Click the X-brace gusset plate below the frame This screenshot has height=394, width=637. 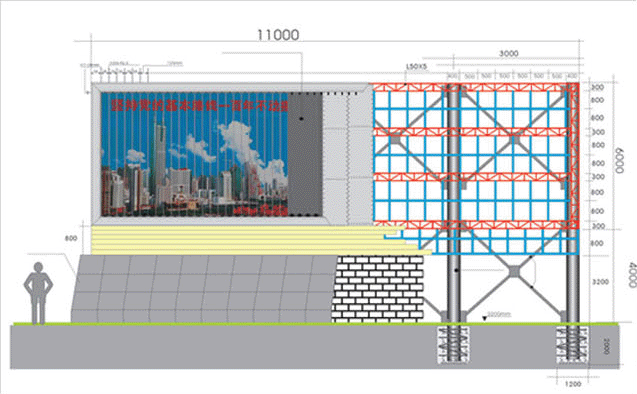pyautogui.click(x=514, y=271)
